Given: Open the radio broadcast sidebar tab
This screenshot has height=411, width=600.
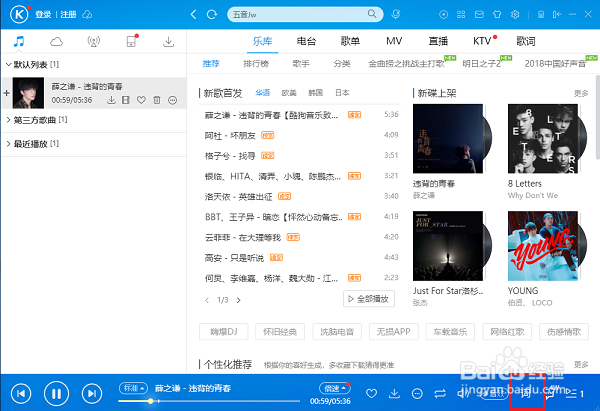Looking at the screenshot, I should 93,41.
